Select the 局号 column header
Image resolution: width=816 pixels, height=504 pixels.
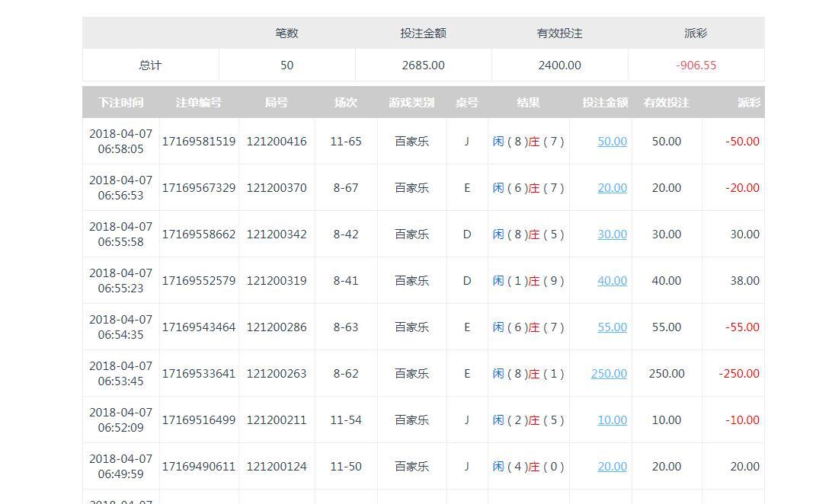(276, 103)
